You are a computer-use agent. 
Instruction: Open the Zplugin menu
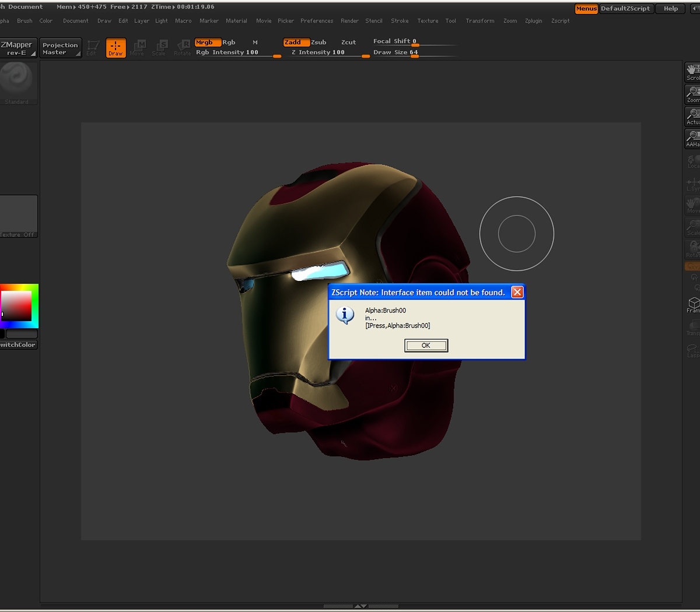click(x=533, y=20)
